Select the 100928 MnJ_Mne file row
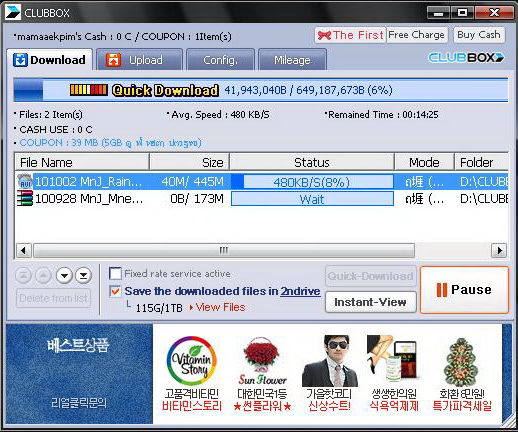Screen dimensions: 518x432 [262, 199]
